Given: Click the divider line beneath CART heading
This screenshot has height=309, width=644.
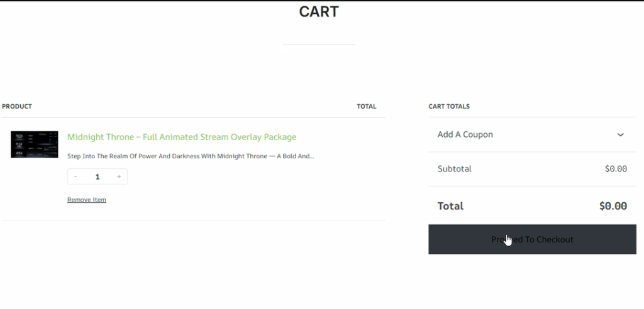Looking at the screenshot, I should coord(319,45).
